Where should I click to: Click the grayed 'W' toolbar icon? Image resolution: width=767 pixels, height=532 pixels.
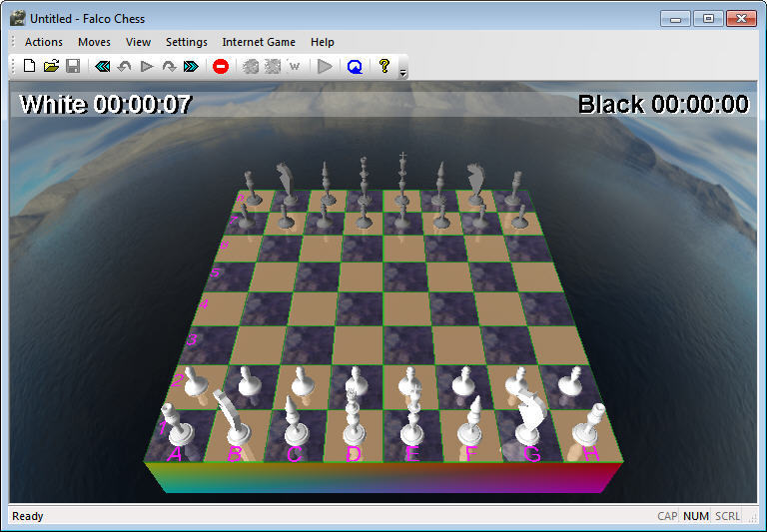(295, 66)
